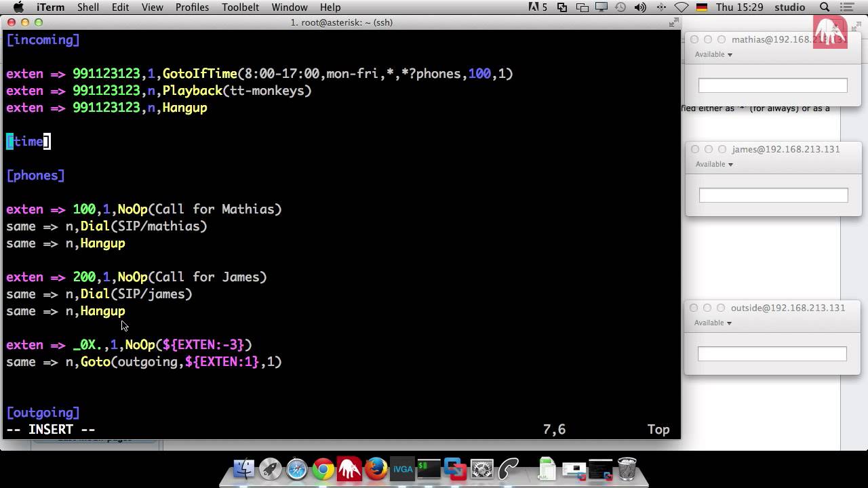Image resolution: width=868 pixels, height=488 pixels.
Task: Click the Thu 15:29 clock
Action: click(x=740, y=7)
